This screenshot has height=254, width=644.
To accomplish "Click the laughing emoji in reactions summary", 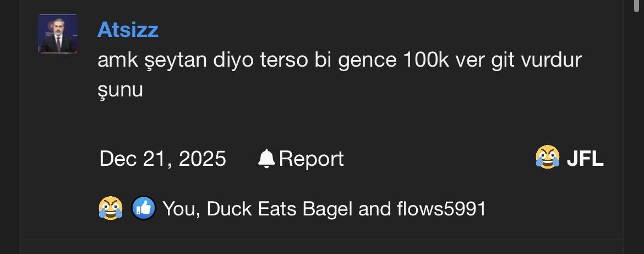I will point(111,208).
